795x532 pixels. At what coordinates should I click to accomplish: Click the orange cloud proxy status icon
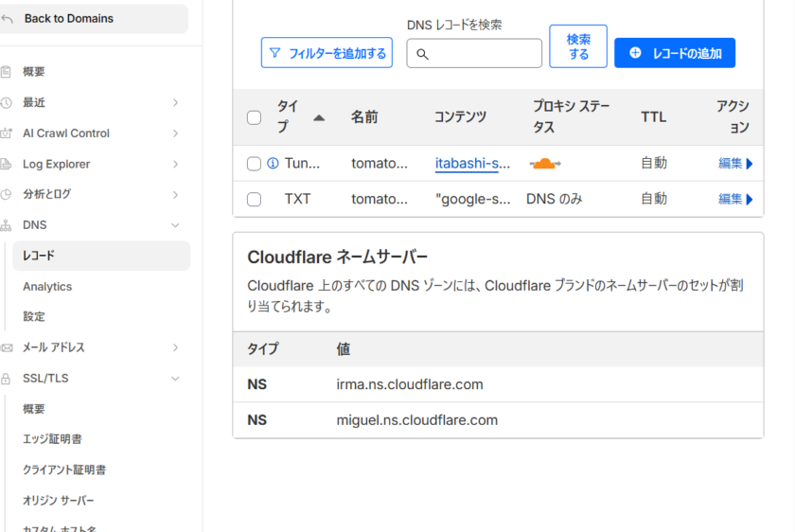point(545,164)
